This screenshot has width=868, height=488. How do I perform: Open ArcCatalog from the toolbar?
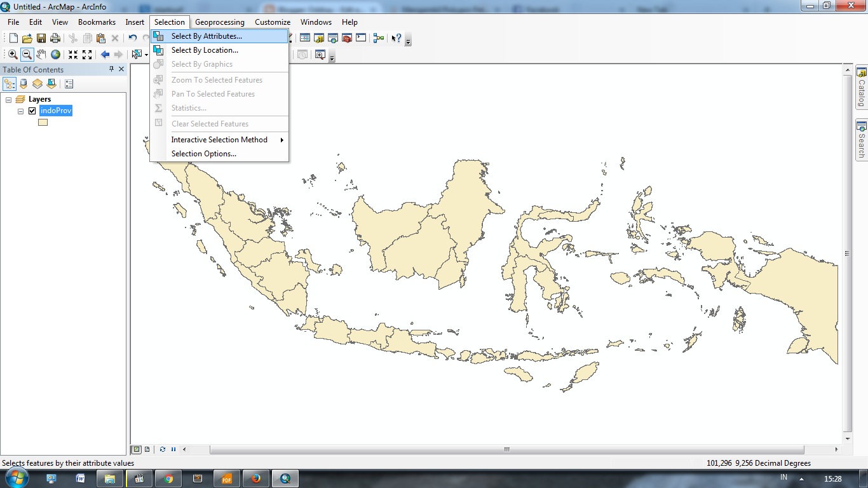tap(318, 37)
